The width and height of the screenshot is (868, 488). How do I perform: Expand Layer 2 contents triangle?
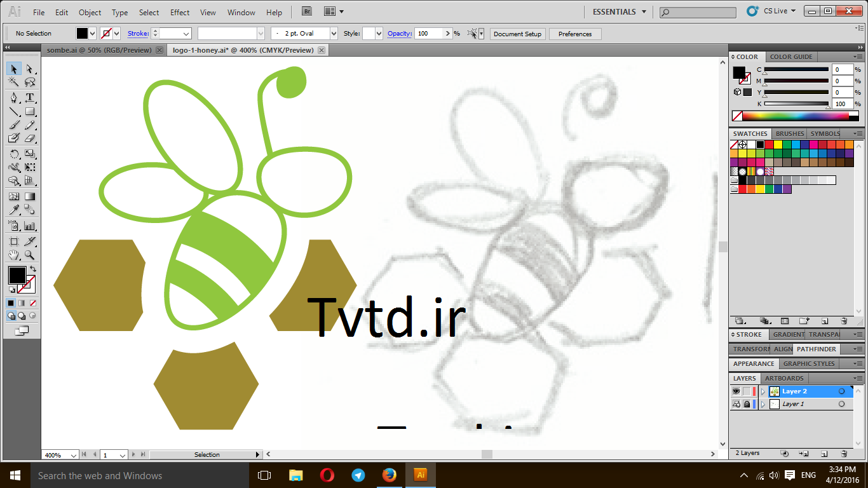click(x=763, y=391)
